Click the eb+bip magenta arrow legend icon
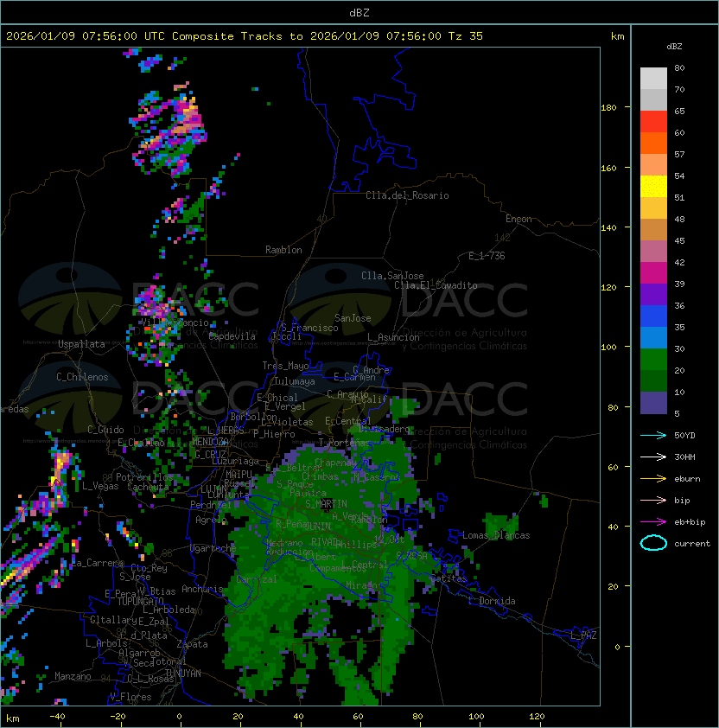719x728 pixels. click(x=653, y=522)
